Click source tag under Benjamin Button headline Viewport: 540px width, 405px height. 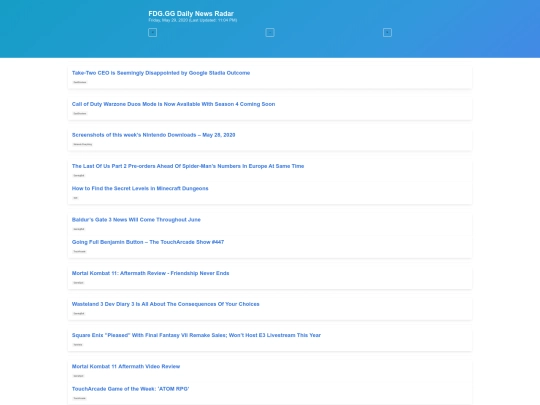tap(80, 251)
